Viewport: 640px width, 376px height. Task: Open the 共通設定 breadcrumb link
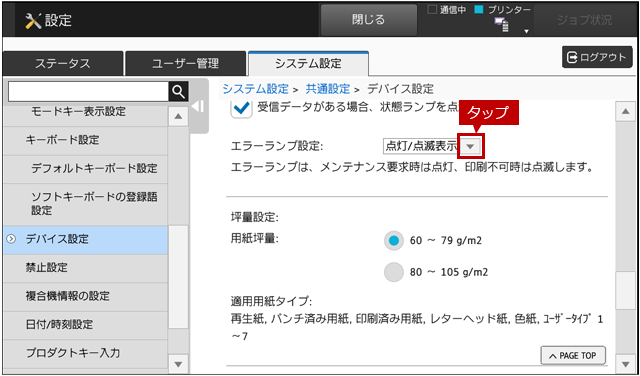[x=328, y=89]
